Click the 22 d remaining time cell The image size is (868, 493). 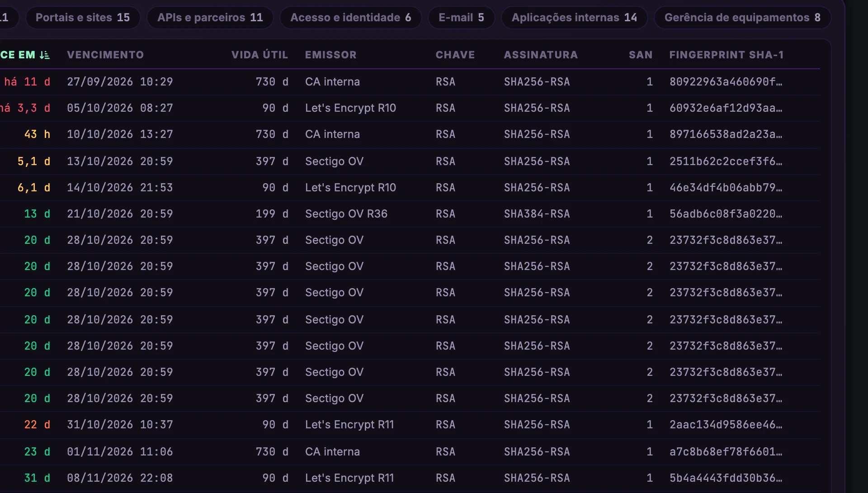pos(37,425)
